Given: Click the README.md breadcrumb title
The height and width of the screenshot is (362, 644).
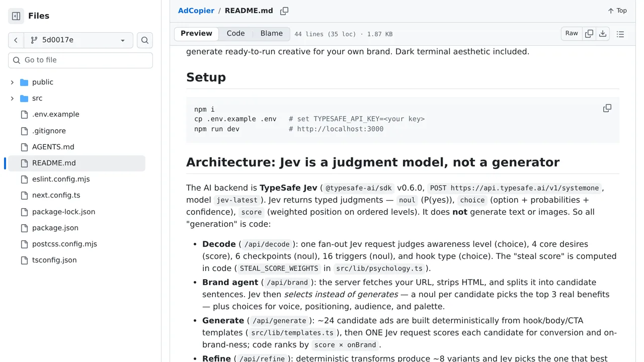Looking at the screenshot, I should 249,11.
